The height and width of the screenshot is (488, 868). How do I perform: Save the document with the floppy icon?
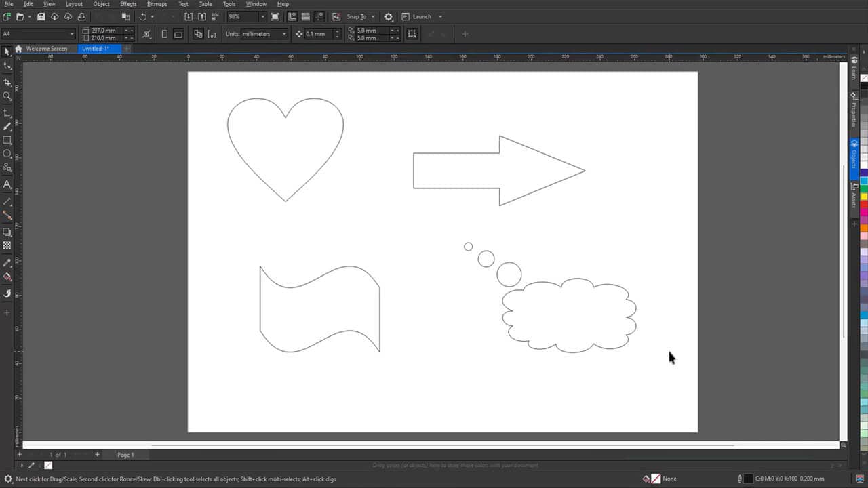pos(41,16)
